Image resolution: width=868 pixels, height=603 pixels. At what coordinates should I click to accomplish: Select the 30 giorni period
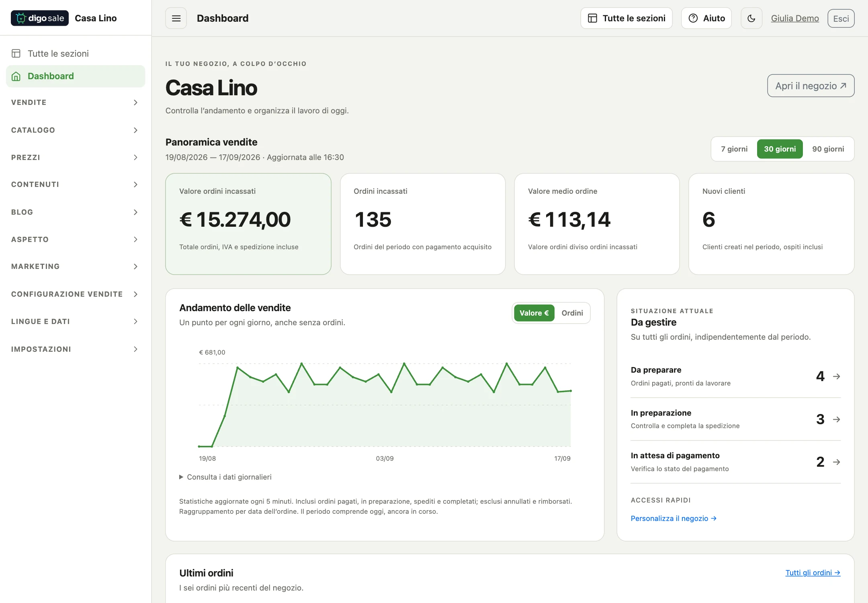coord(780,149)
